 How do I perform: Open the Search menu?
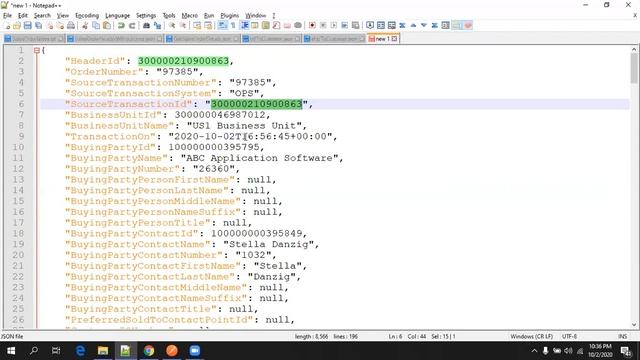[42, 16]
